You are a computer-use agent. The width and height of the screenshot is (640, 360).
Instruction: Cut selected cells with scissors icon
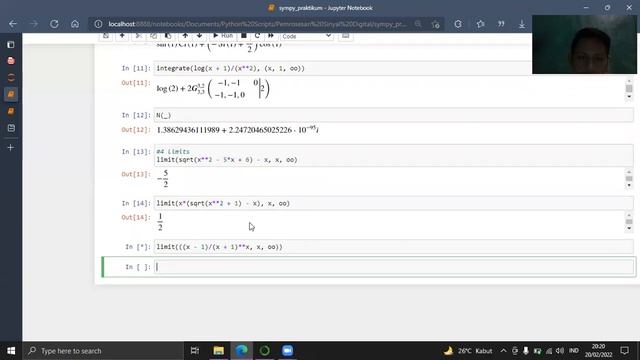click(x=138, y=36)
